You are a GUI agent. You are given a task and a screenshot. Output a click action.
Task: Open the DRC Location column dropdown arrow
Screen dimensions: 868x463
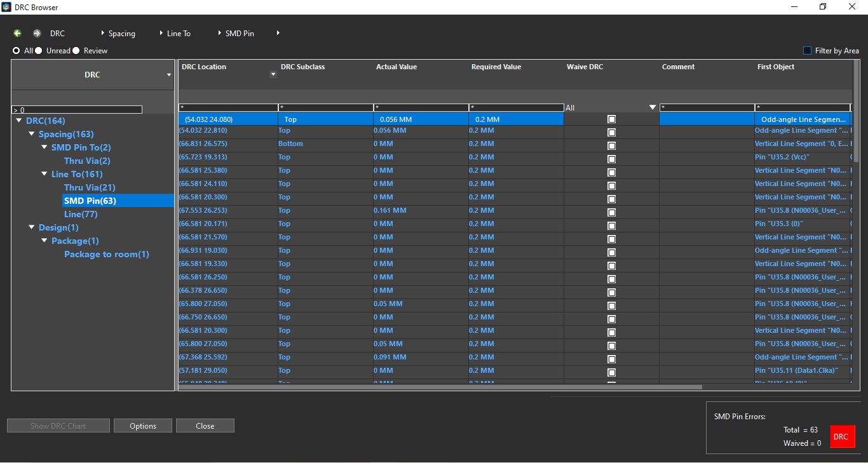point(273,74)
